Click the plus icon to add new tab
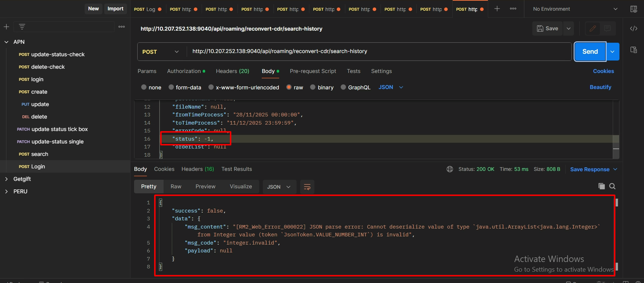 pyautogui.click(x=497, y=9)
